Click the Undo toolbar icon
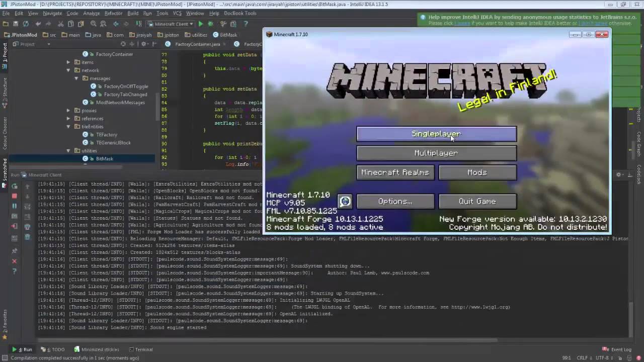The width and height of the screenshot is (644, 362). (x=38, y=24)
